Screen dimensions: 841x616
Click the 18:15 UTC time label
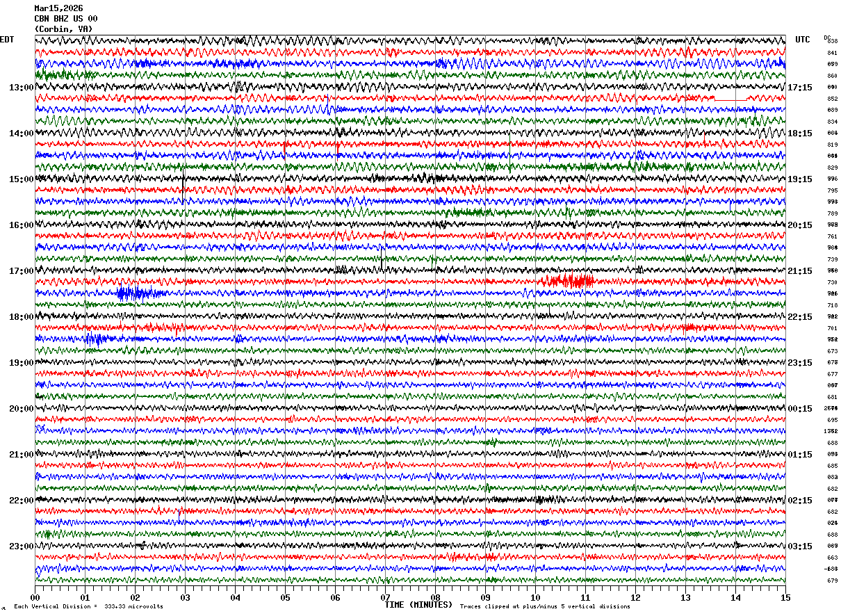(800, 133)
